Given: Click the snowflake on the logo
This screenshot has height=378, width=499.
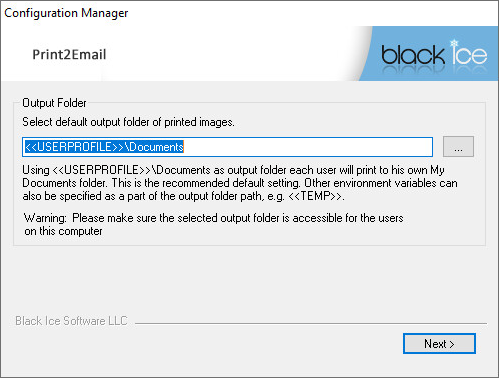Looking at the screenshot, I should [454, 43].
